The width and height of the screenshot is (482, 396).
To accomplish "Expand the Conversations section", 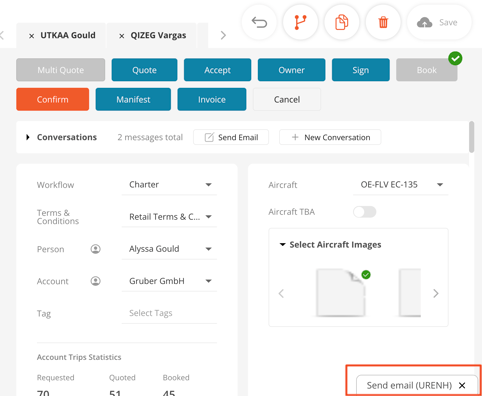I will (28, 137).
